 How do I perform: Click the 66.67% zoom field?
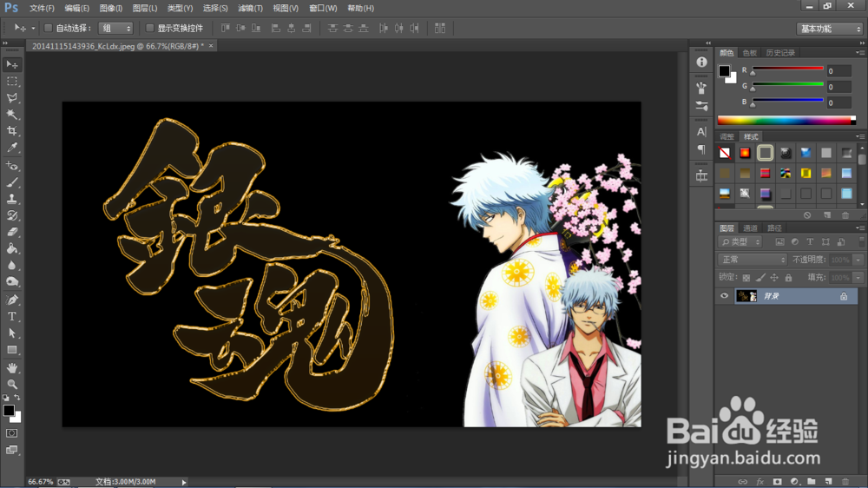(x=41, y=482)
